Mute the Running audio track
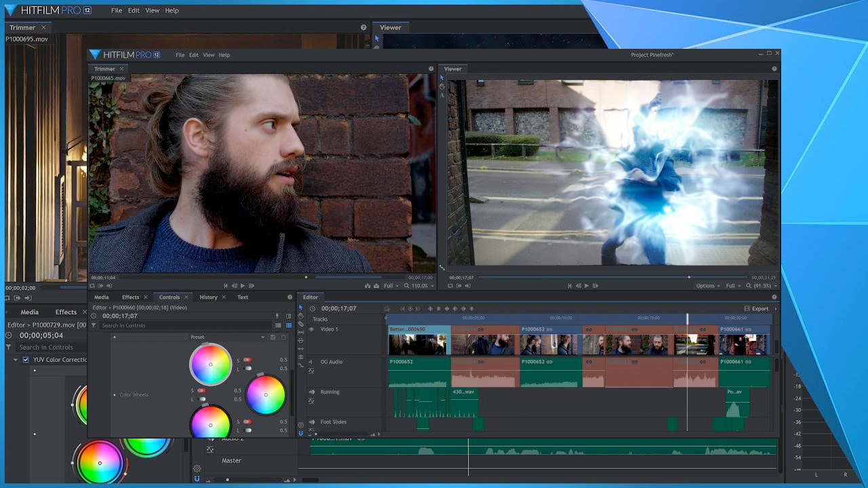The height and width of the screenshot is (488, 868). pyautogui.click(x=312, y=392)
